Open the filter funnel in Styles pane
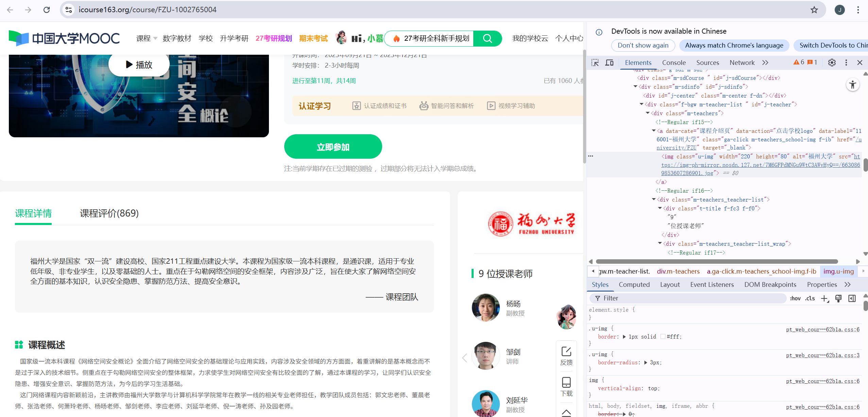Screen dimensions: 868x417 point(597,298)
